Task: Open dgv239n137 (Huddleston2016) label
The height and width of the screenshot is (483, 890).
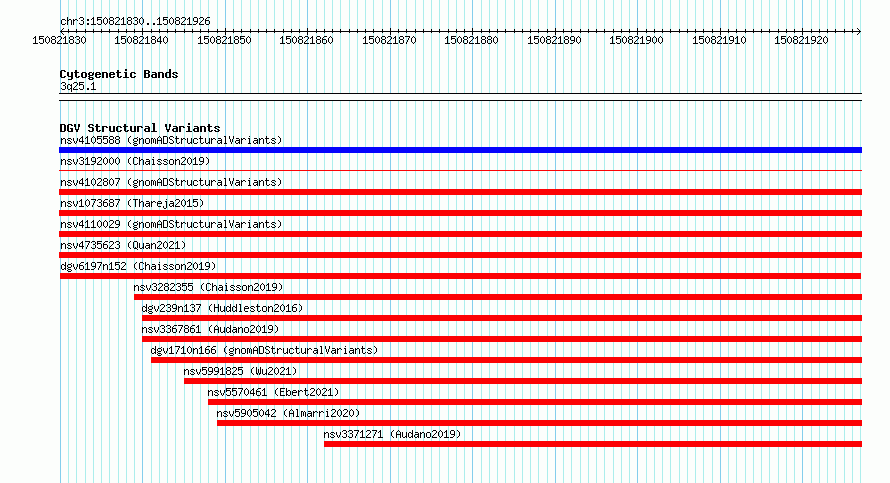Action: click(222, 308)
